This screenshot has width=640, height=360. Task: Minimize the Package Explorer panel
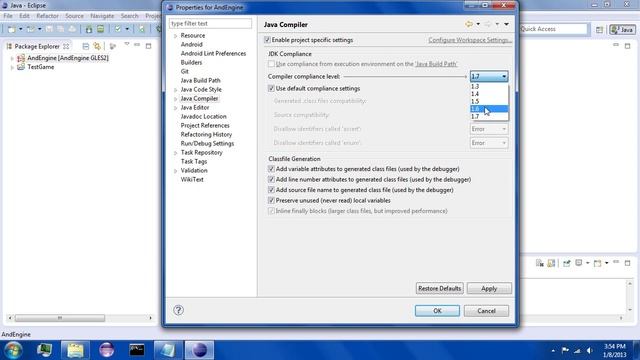coord(138,45)
